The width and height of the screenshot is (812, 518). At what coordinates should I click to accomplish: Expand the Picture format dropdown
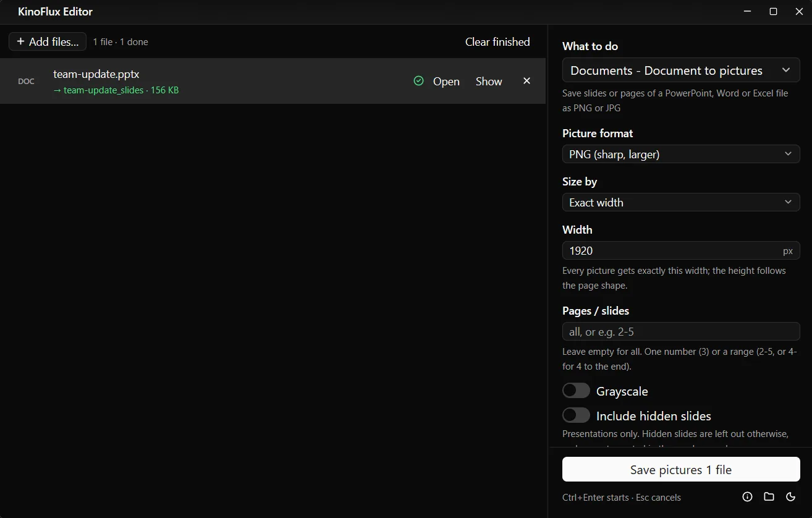click(681, 154)
